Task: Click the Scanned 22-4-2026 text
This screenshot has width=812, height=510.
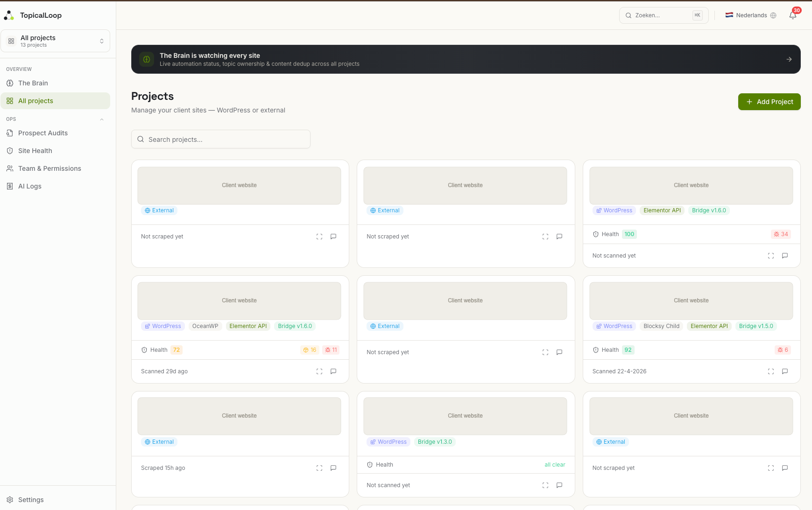Action: [619, 371]
